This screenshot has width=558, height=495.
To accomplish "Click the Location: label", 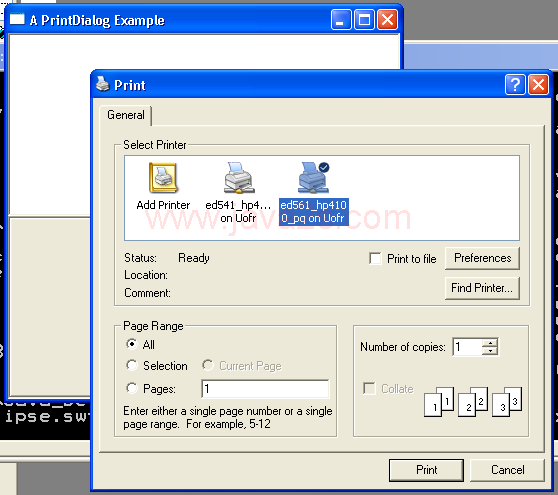I will [x=146, y=275].
